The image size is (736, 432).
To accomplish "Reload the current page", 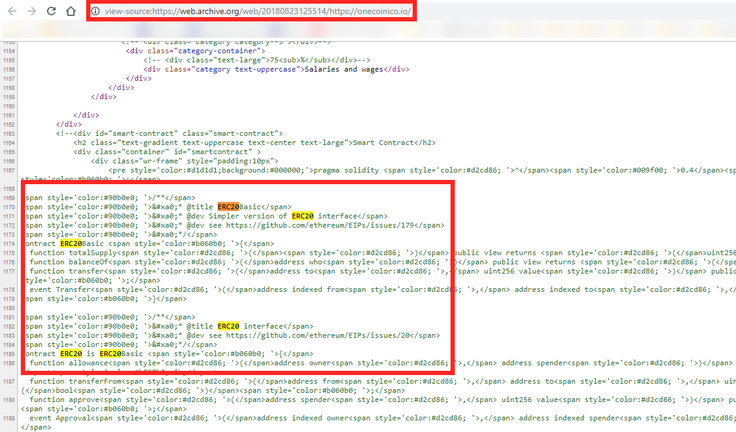I will click(51, 11).
